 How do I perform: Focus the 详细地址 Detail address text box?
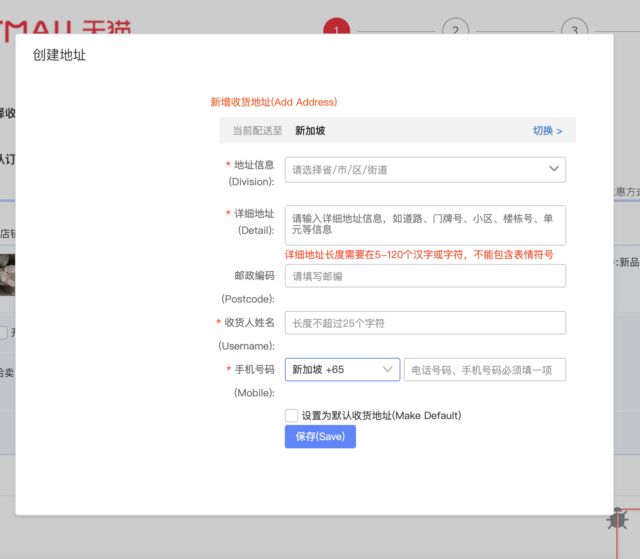click(x=425, y=224)
